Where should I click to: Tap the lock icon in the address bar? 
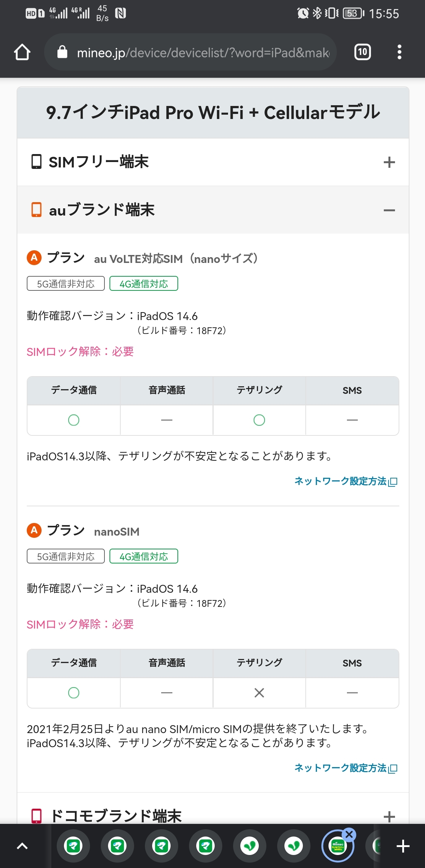(63, 52)
